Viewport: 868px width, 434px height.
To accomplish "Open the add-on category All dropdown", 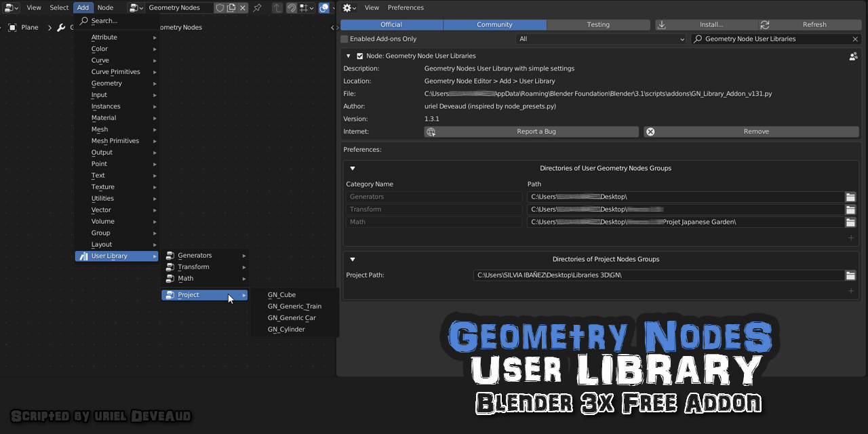I will (x=601, y=39).
